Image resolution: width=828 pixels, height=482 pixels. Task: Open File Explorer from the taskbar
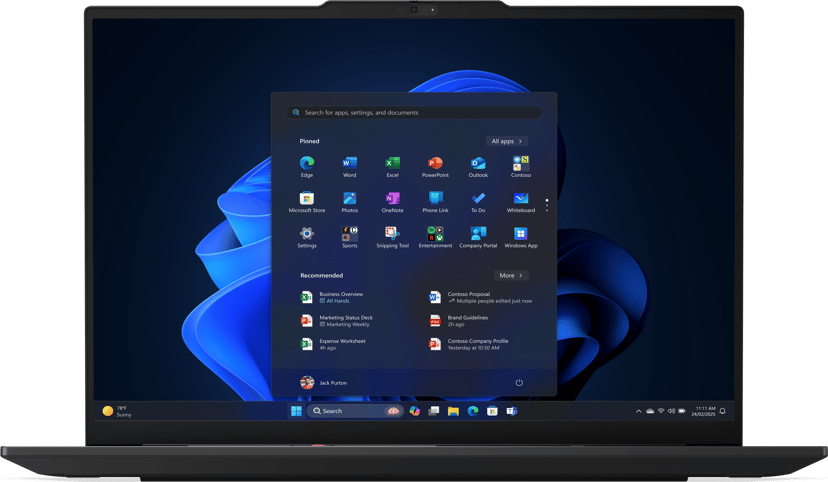[x=453, y=411]
